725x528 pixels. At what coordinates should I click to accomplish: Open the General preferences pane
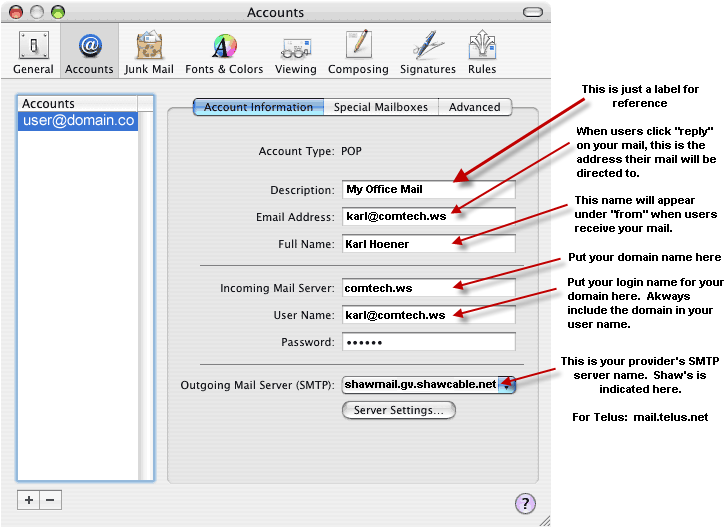(x=33, y=51)
